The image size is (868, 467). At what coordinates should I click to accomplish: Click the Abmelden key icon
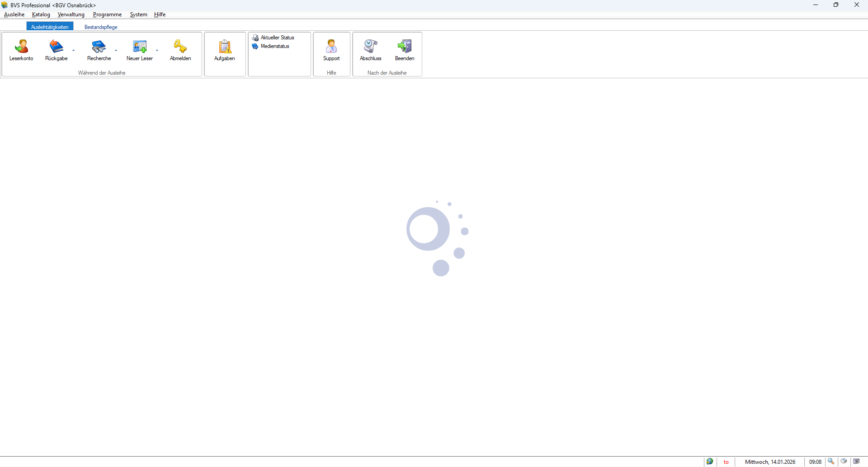coord(180,50)
